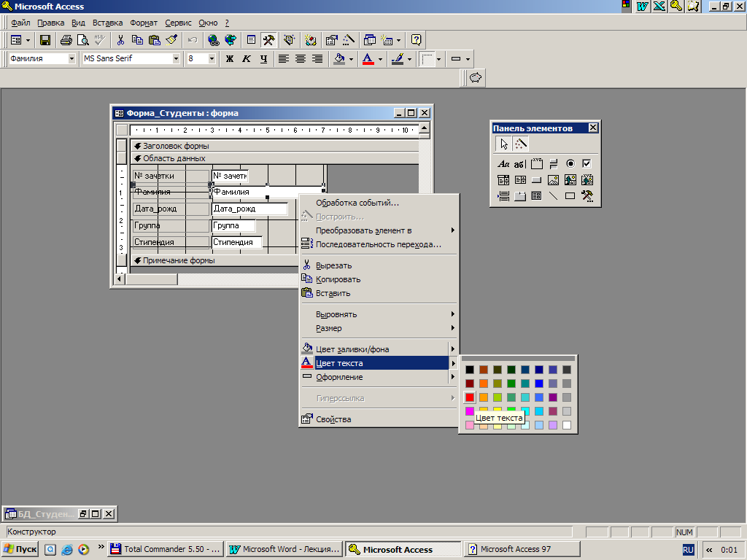
Task: Toggle Control Wizards wand in toolbox
Action: click(x=520, y=144)
